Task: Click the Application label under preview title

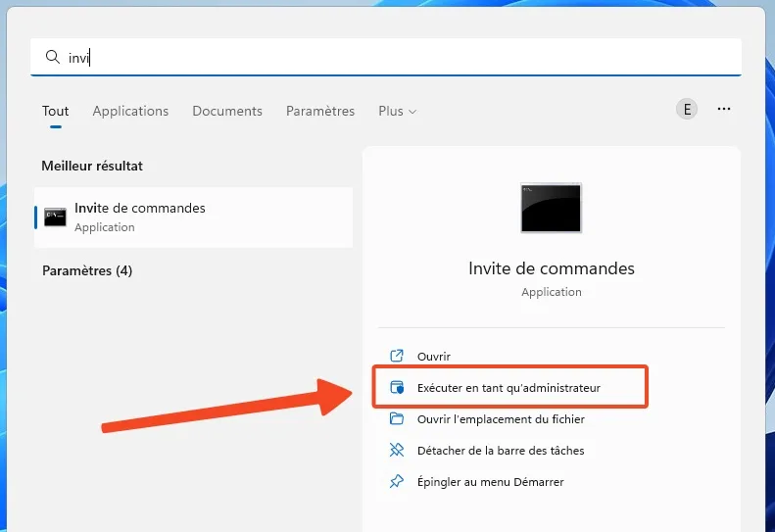Action: click(551, 292)
